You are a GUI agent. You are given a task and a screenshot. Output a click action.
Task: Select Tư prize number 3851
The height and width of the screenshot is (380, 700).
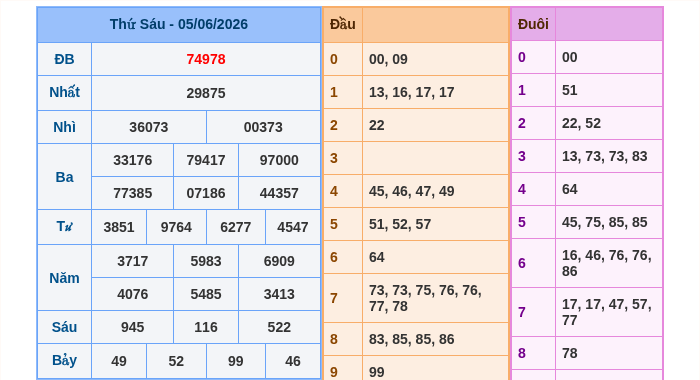pos(119,227)
